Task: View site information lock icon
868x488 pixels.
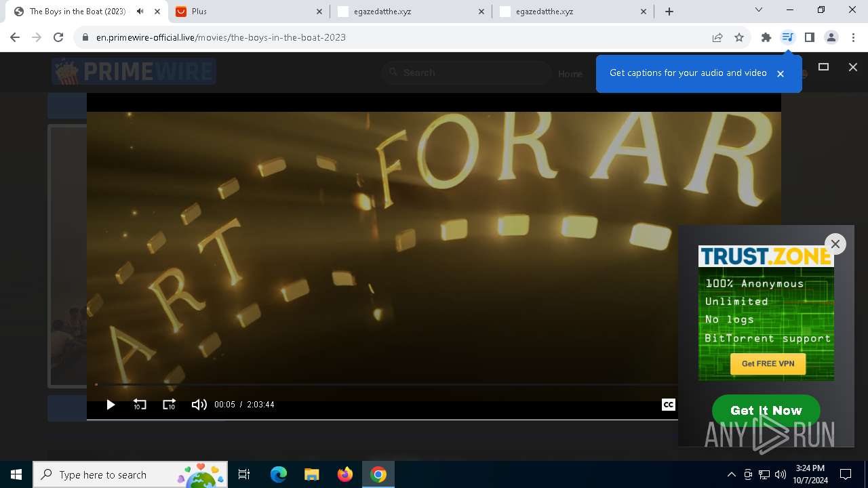Action: (x=85, y=37)
